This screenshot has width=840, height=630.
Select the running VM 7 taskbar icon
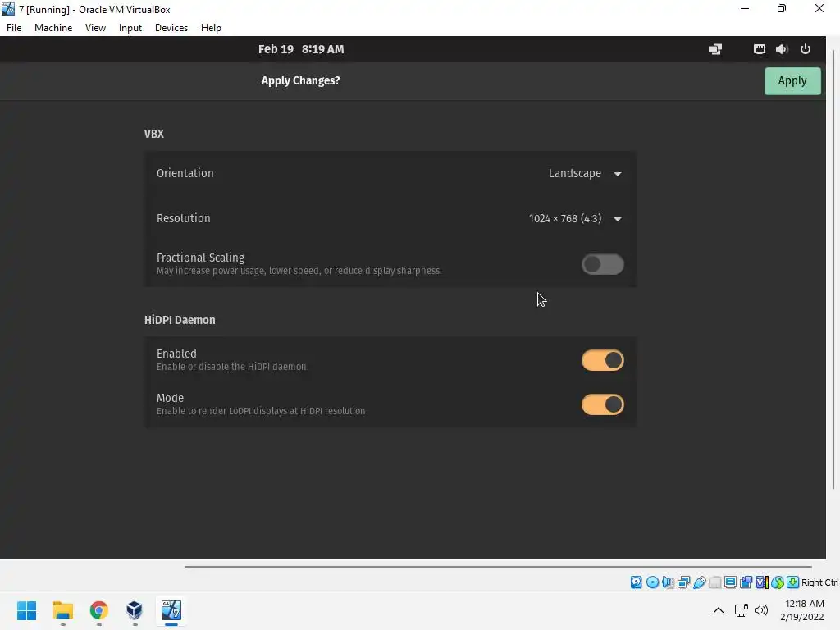click(171, 610)
